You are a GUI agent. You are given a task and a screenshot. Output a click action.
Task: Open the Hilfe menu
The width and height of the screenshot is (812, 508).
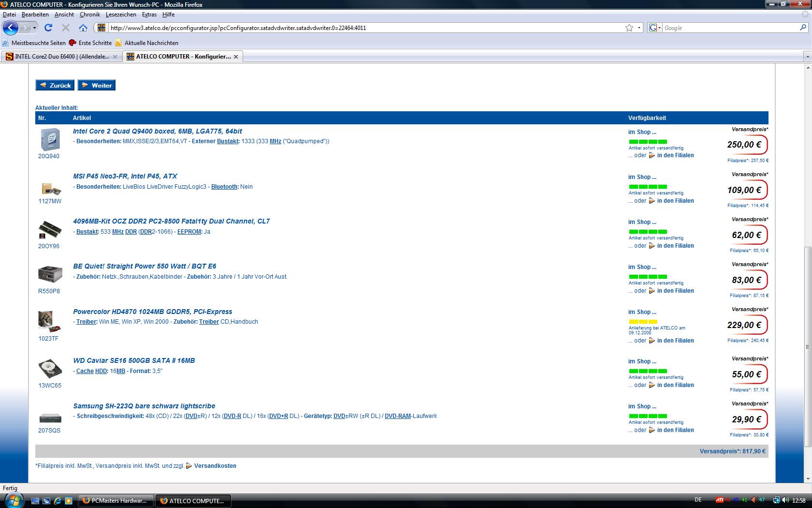click(x=168, y=15)
